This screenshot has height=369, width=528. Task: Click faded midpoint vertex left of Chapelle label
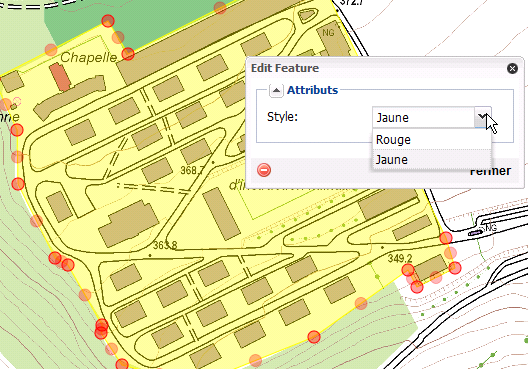[51, 50]
